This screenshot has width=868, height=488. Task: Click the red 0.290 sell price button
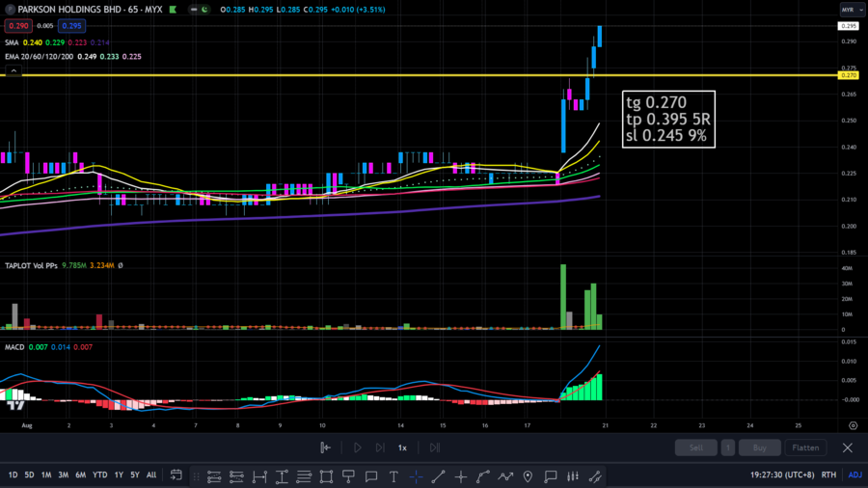pos(18,26)
